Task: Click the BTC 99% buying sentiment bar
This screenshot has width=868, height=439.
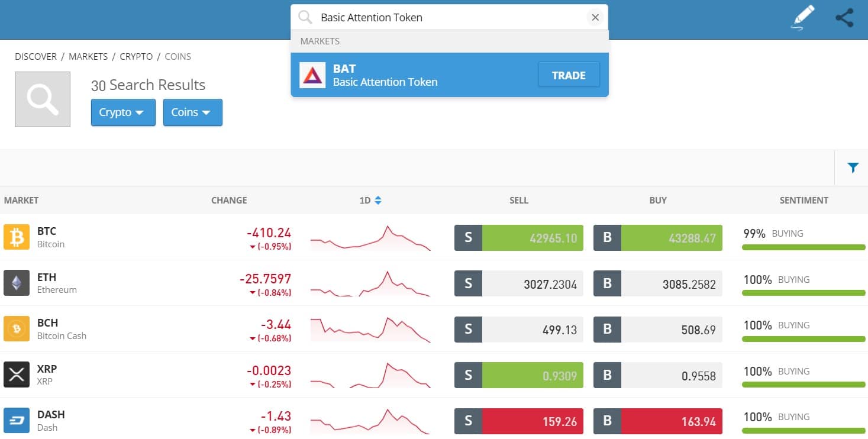Action: pos(804,247)
